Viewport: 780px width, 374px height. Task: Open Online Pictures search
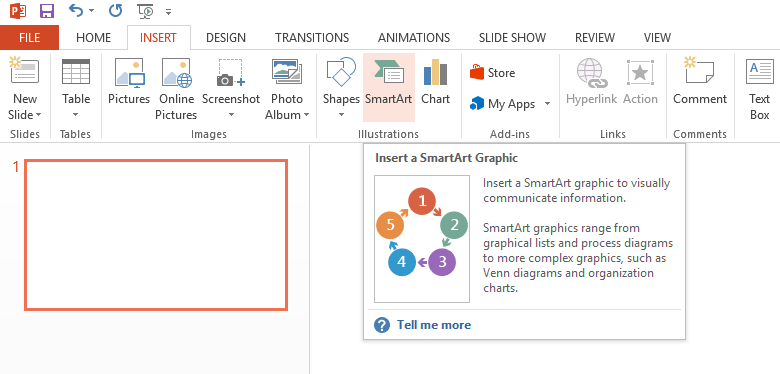pos(176,88)
